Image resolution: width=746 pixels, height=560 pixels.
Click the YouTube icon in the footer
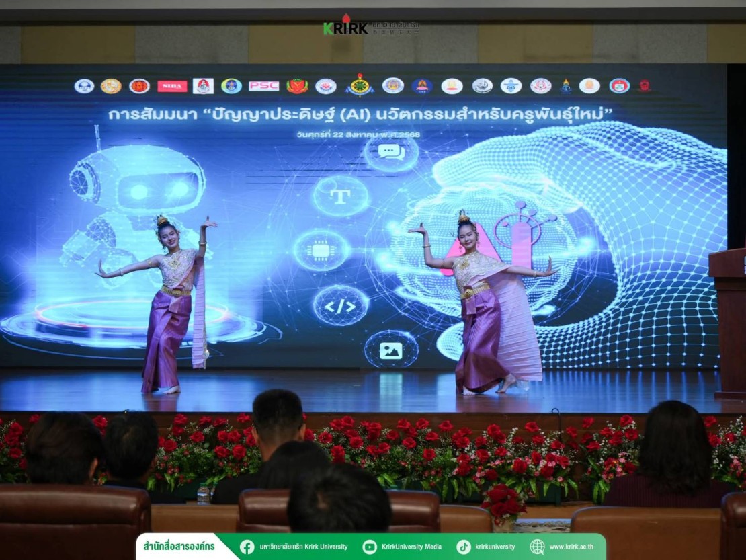tap(370, 547)
